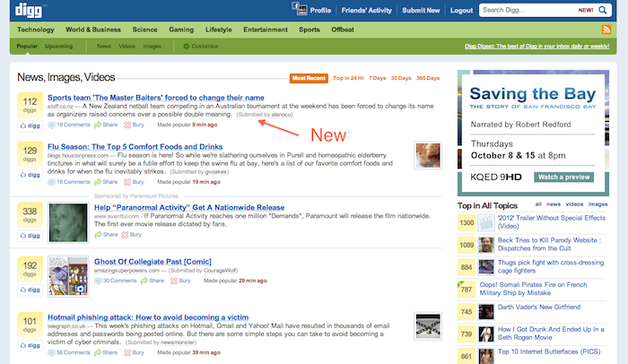The image size is (628, 364).
Task: Click the Digg logo
Action: click(29, 10)
